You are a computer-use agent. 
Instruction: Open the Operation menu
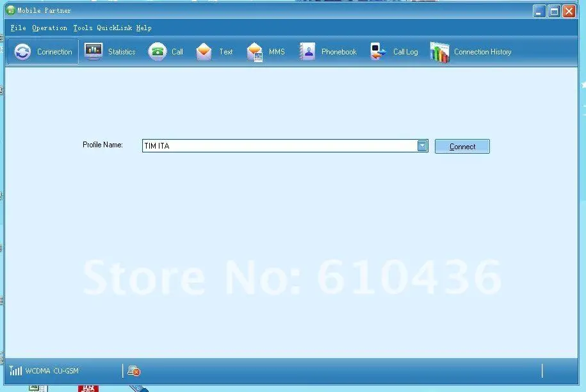point(50,28)
